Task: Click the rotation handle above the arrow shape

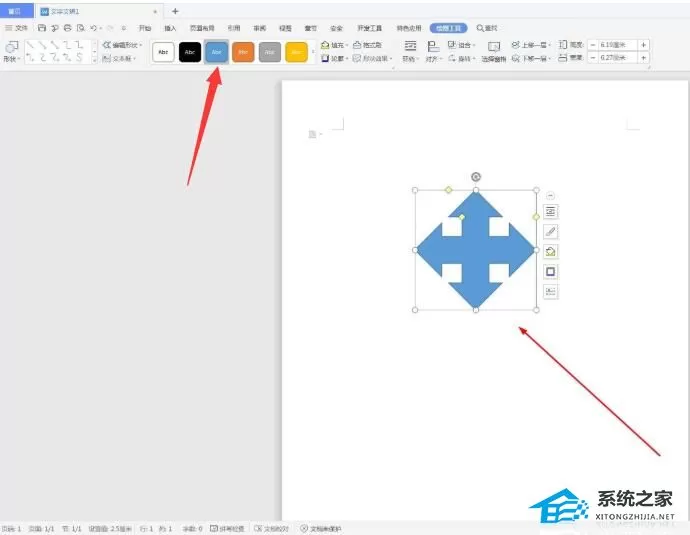Action: pyautogui.click(x=476, y=177)
